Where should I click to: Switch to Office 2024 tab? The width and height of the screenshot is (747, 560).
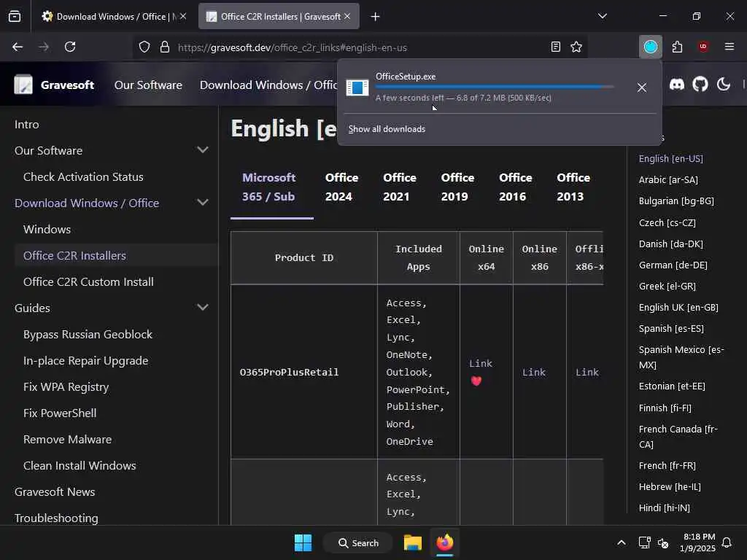341,187
